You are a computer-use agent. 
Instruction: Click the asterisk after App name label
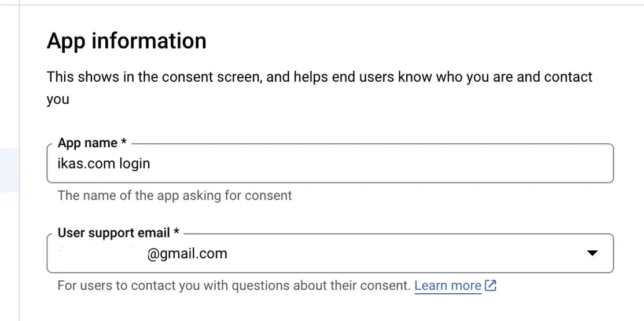[124, 141]
